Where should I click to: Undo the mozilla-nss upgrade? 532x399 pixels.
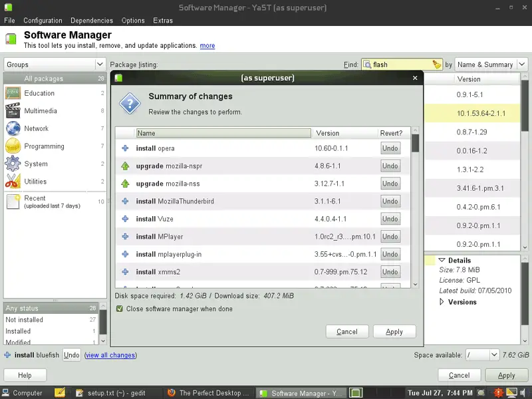pyautogui.click(x=390, y=184)
